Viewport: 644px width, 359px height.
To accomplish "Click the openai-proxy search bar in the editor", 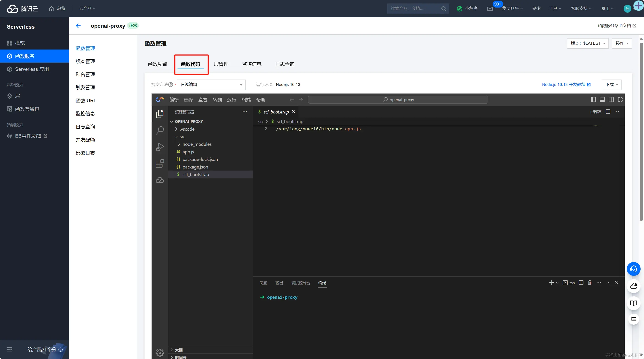I will (398, 99).
